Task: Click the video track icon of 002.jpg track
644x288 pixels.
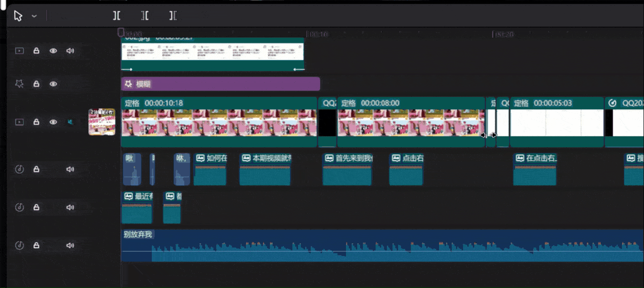Action: [x=19, y=51]
